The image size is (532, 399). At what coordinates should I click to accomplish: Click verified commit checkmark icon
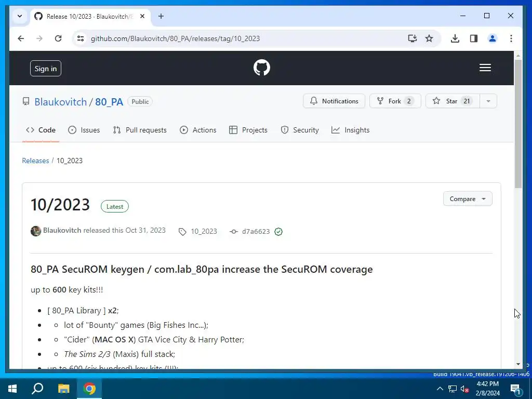[278, 232]
